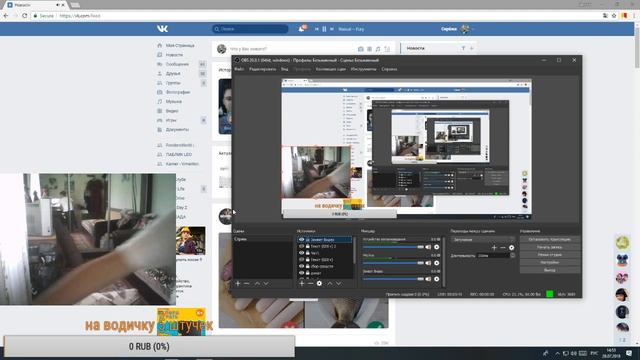Adjust Устройство воспроизведения volume slider
Viewport: 640px width, 360px height.
(393, 247)
